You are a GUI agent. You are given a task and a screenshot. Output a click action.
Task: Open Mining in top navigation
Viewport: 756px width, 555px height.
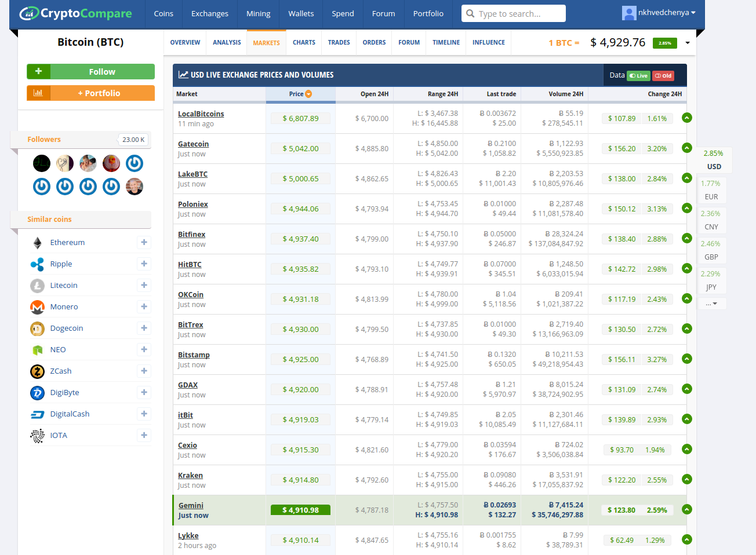point(258,14)
